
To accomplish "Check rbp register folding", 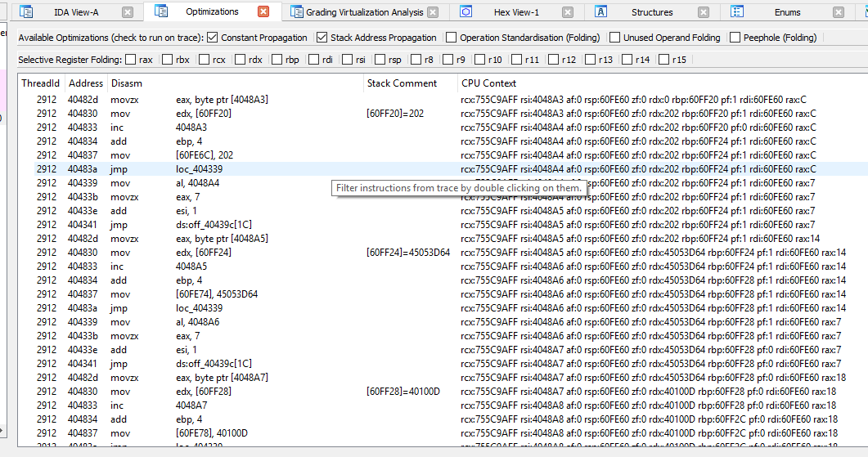I will click(277, 59).
